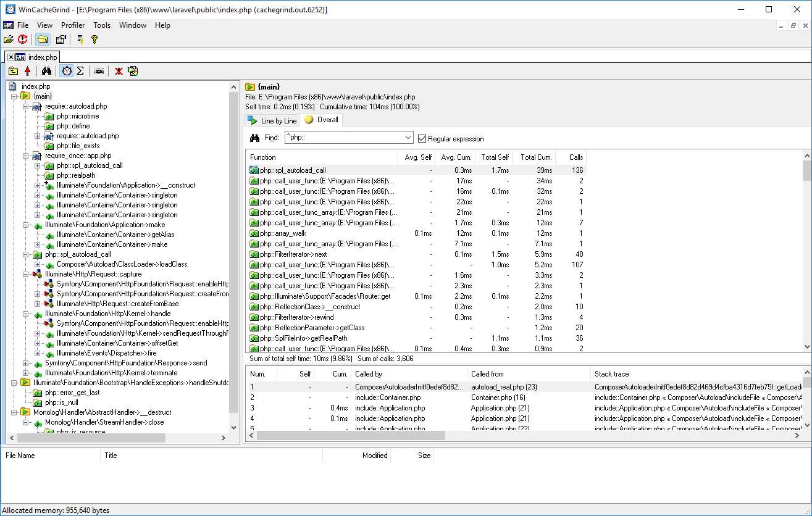Screen dimensions: 812x516
Task: Open the File menu
Action: [23, 25]
